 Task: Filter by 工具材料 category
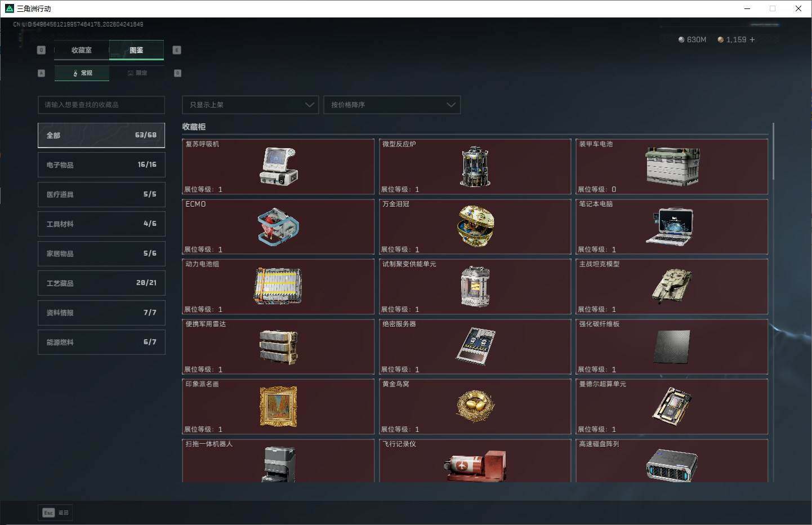pyautogui.click(x=101, y=224)
